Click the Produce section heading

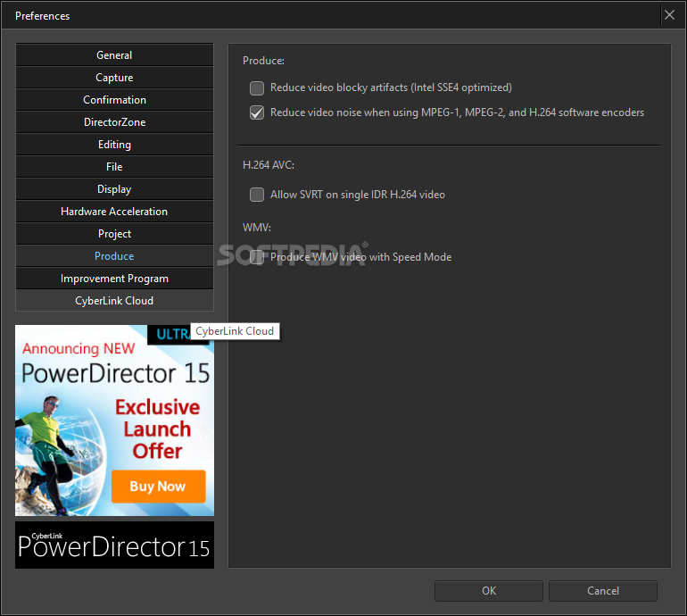(263, 61)
